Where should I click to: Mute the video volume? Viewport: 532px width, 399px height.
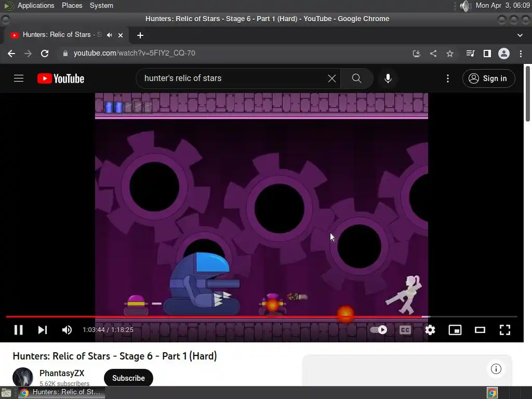pos(67,330)
